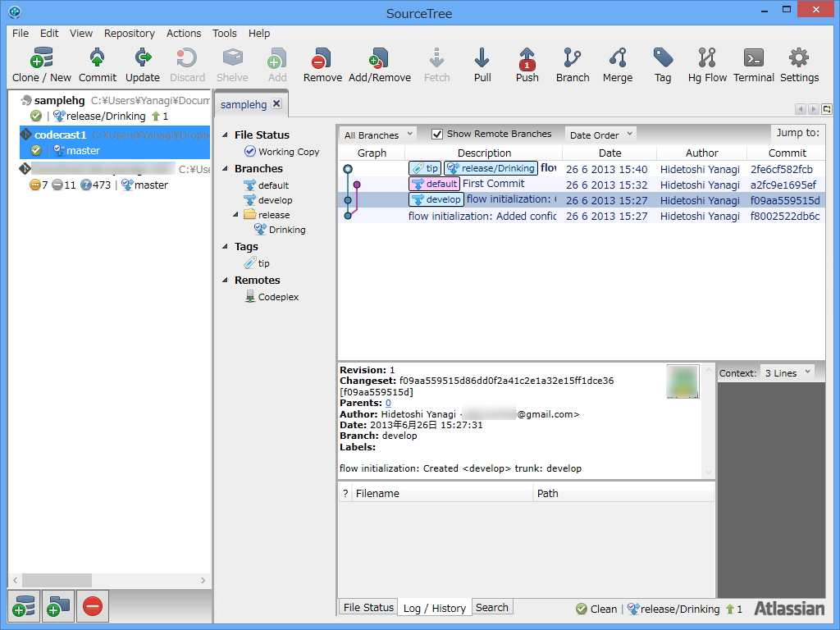Click the Filename column header

(x=443, y=493)
